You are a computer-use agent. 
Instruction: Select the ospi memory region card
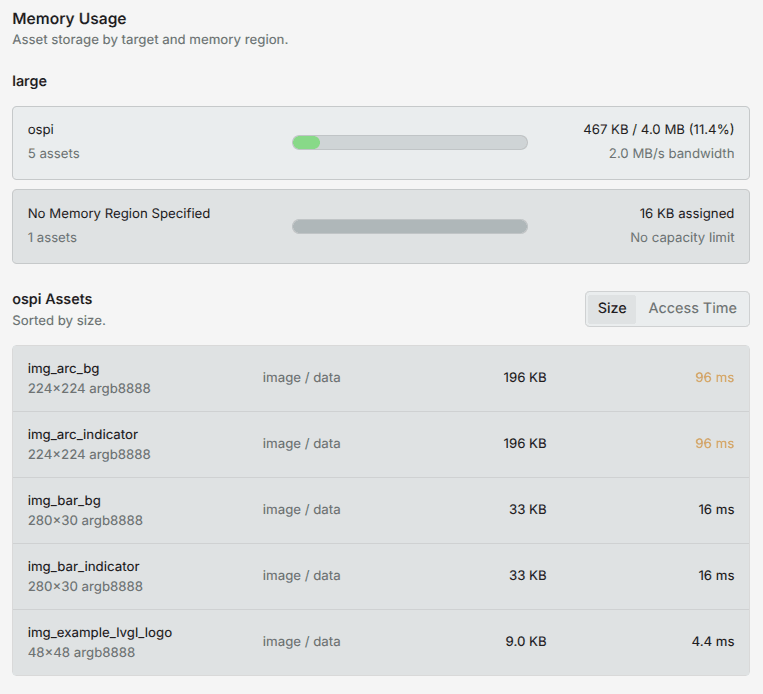point(381,143)
